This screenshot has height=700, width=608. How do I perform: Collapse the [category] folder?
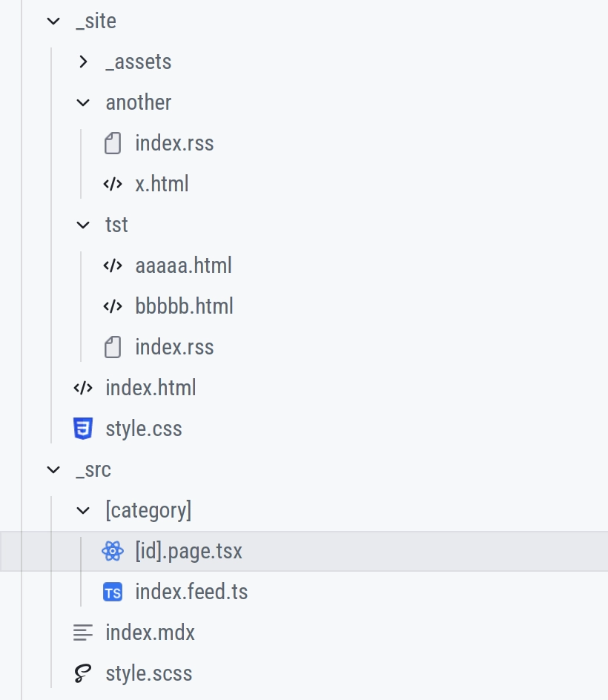83,510
